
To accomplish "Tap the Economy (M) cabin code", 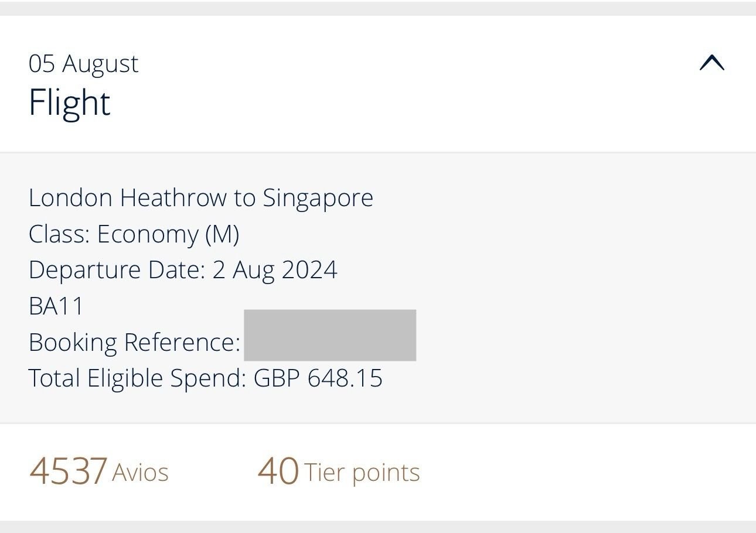I will click(x=168, y=234).
